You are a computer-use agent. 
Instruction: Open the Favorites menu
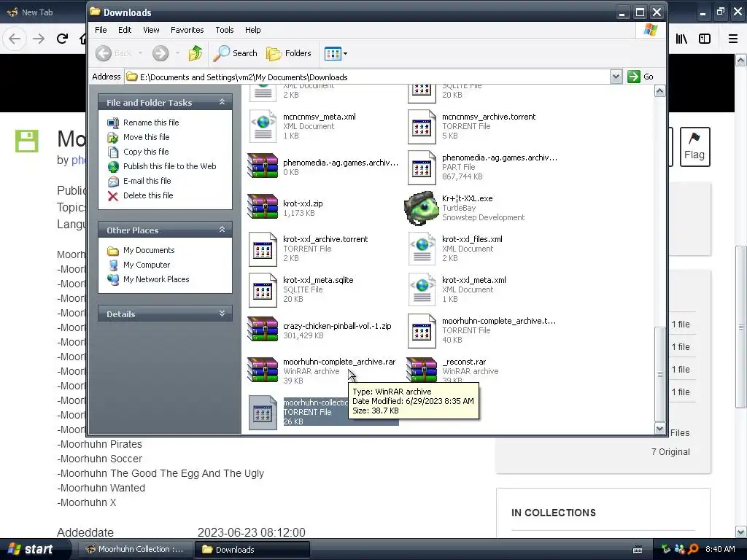tap(187, 29)
